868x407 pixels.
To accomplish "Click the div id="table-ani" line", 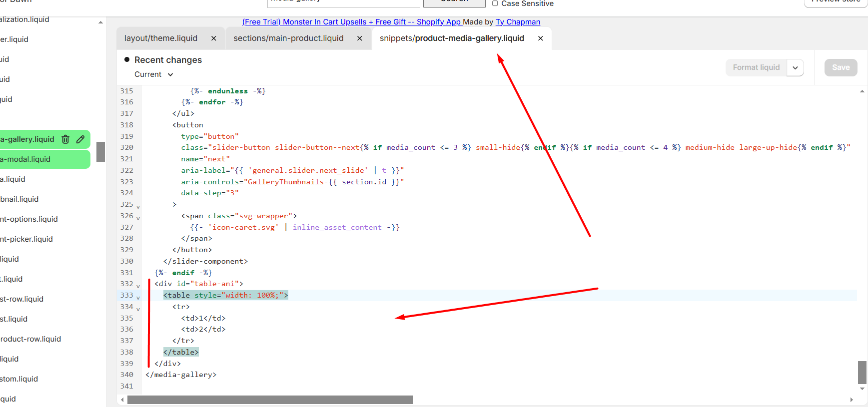I will (199, 284).
